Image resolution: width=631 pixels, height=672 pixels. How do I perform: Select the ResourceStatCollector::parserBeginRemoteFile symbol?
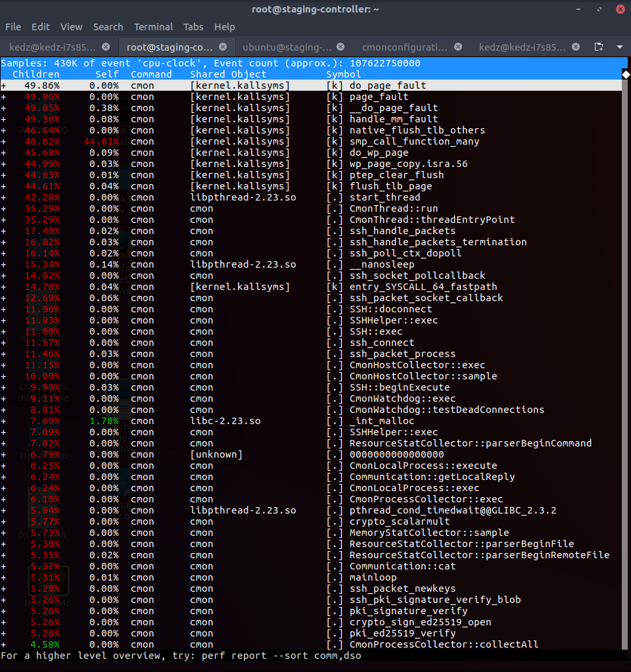coord(479,556)
